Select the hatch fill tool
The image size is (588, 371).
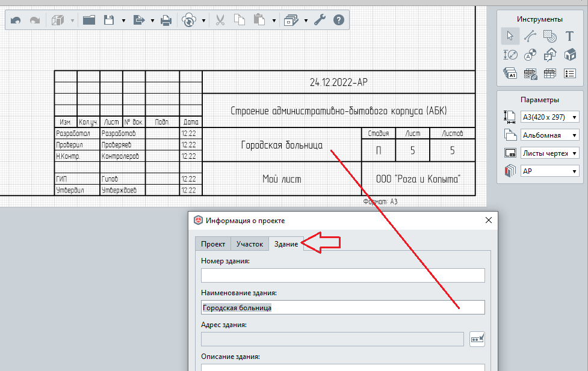(x=549, y=36)
